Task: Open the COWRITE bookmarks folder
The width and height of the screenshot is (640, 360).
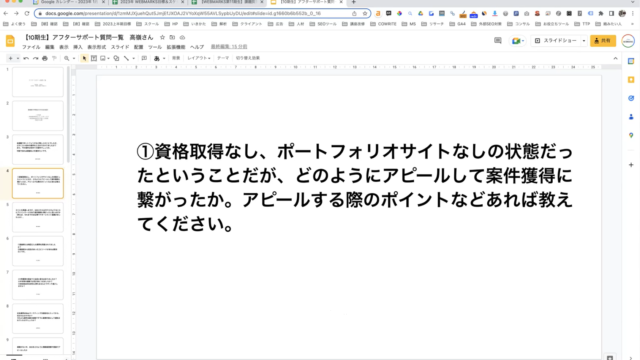Action: pyautogui.click(x=383, y=24)
